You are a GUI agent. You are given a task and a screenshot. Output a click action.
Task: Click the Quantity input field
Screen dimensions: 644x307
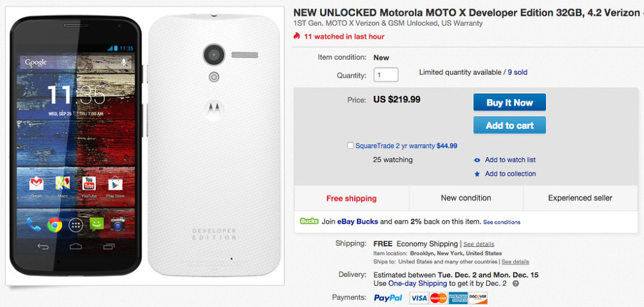point(386,75)
